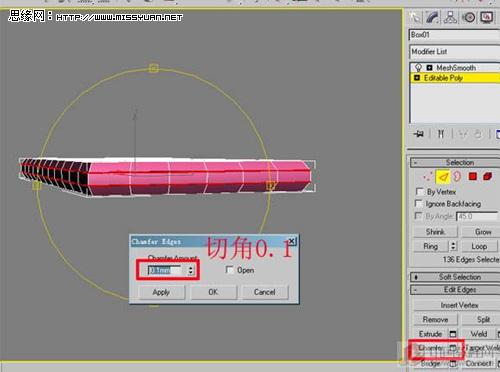Collapse the Edit Edges rollout
This screenshot has width=500, height=372.
455,290
